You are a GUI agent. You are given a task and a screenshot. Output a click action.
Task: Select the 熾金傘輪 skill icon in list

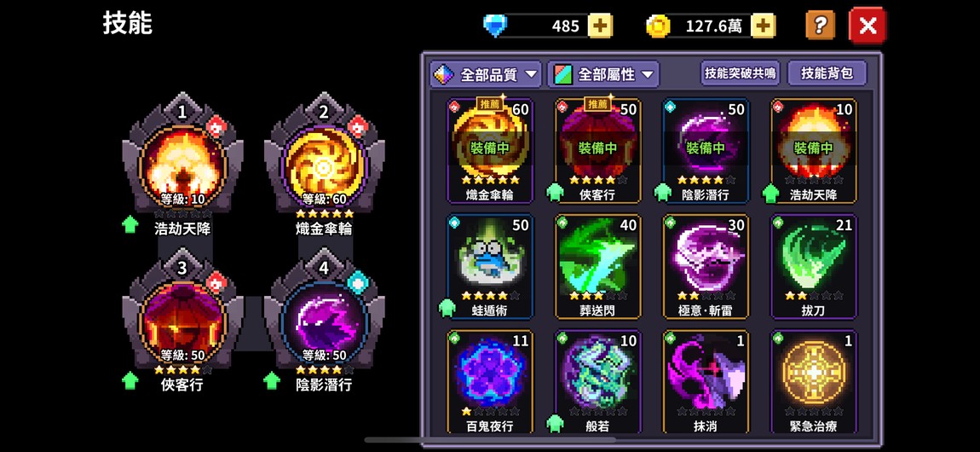click(489, 151)
